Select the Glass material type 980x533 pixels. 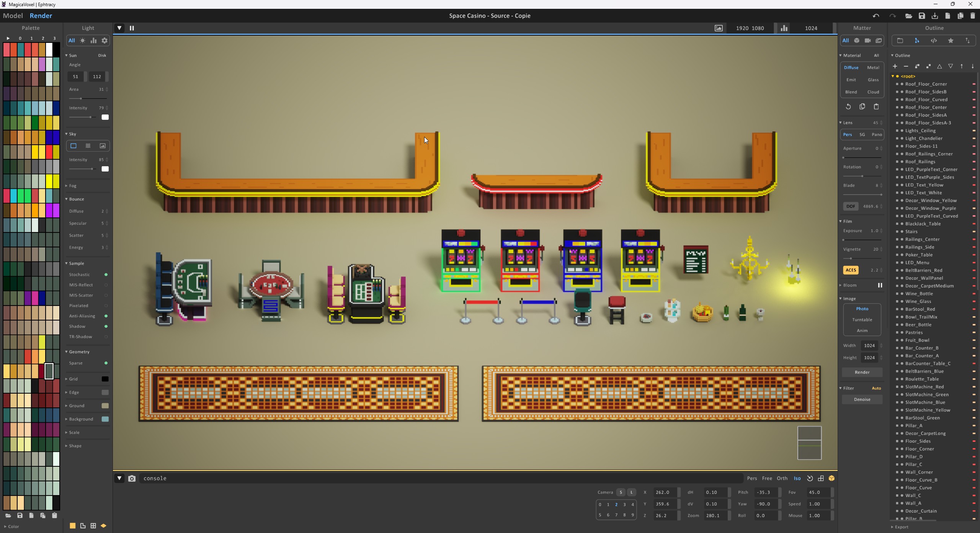click(x=873, y=80)
